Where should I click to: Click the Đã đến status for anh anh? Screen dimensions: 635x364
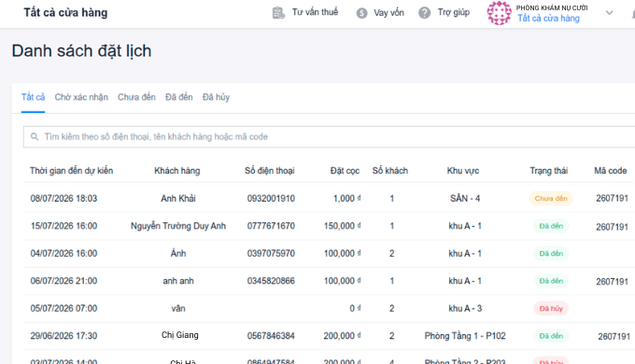[x=551, y=281]
